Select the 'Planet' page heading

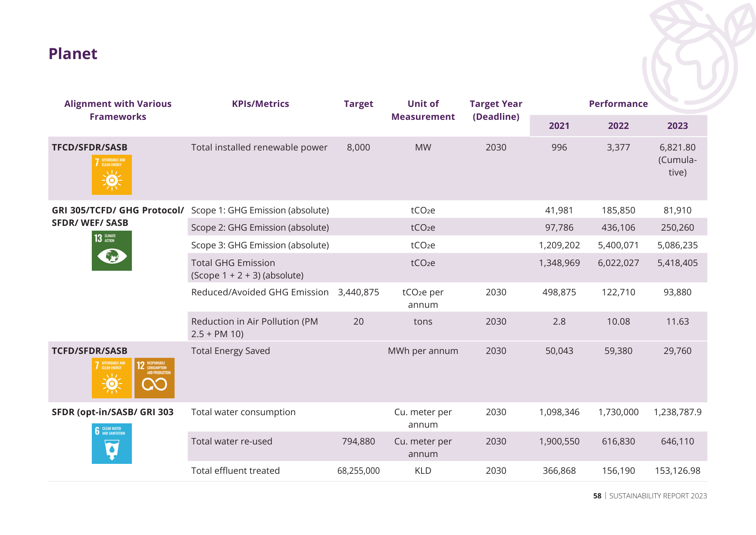(x=73, y=54)
